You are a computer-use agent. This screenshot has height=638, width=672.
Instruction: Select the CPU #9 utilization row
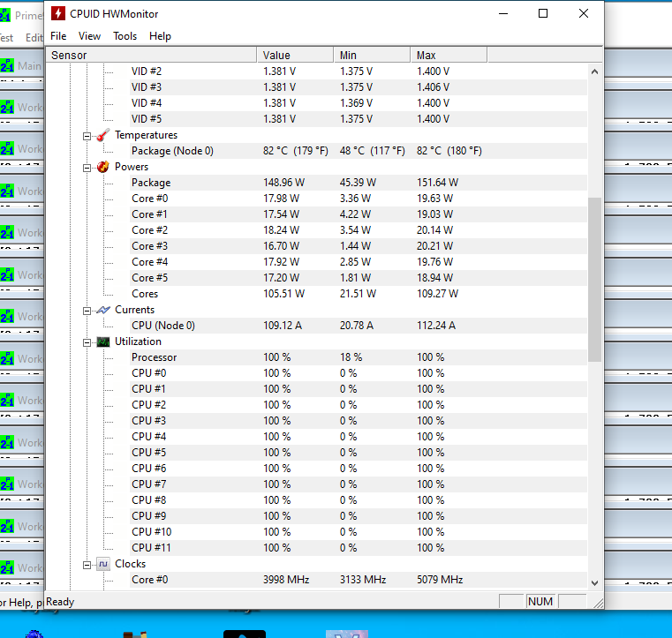359,515
